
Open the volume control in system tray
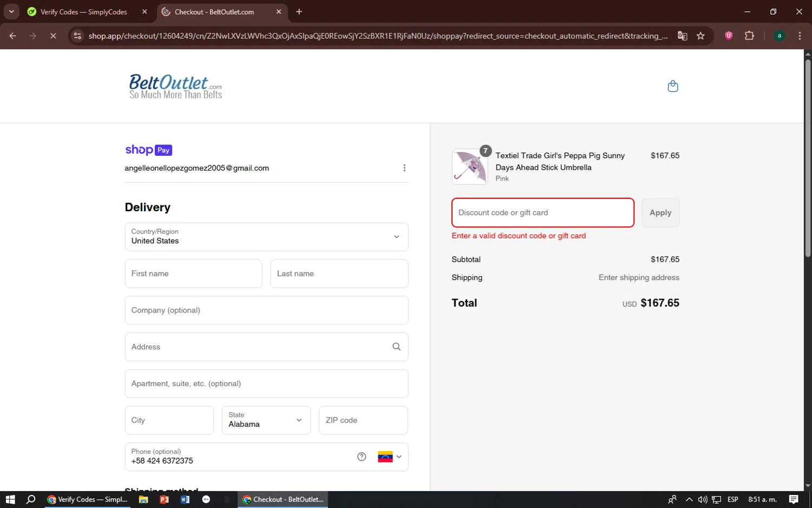tap(703, 499)
